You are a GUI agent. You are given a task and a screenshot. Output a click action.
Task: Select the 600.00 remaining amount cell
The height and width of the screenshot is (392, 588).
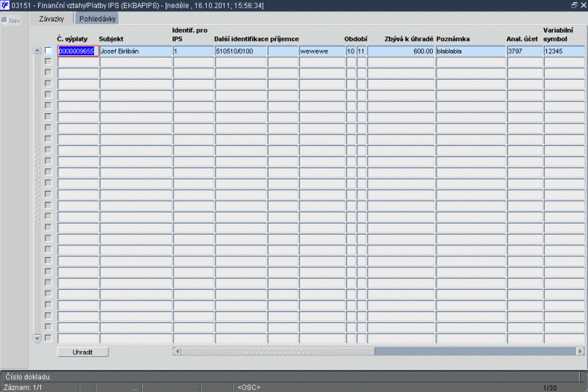[401, 51]
